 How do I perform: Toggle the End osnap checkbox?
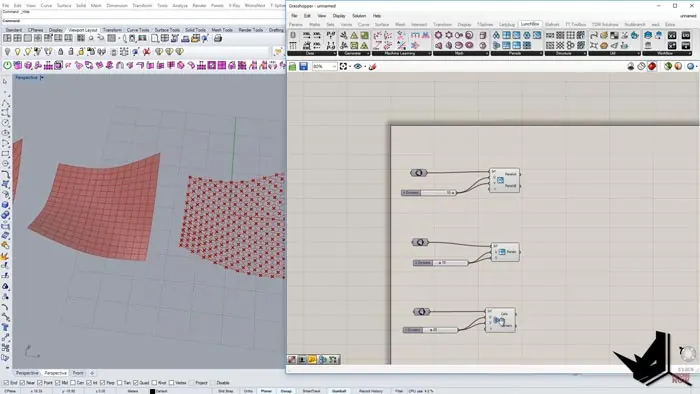pyautogui.click(x=6, y=383)
